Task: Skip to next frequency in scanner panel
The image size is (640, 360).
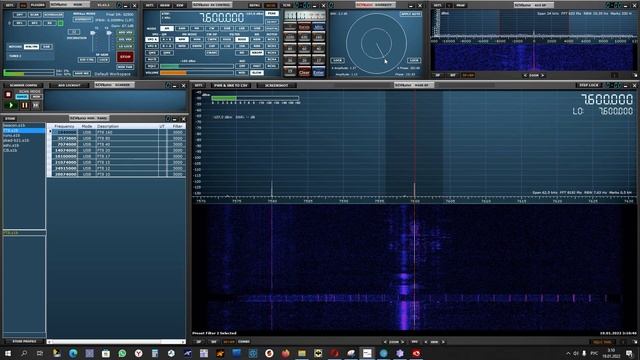Action: [36, 105]
